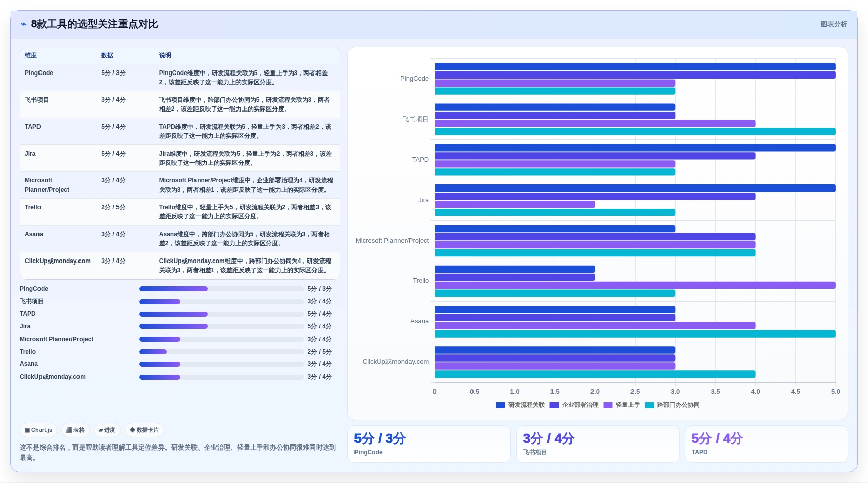Toggle the 跨部门办公协同 legend swatch
Screen dimensions: 868x483
pos(649,405)
